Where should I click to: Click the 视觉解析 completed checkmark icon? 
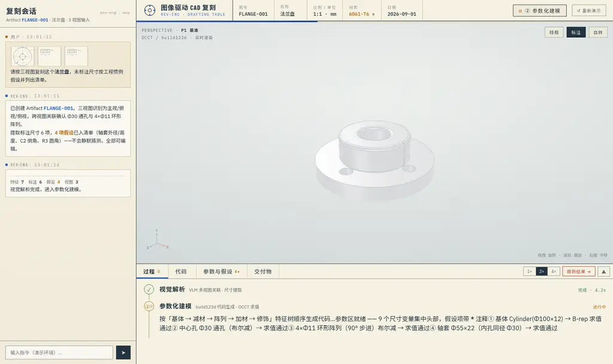[148, 289]
